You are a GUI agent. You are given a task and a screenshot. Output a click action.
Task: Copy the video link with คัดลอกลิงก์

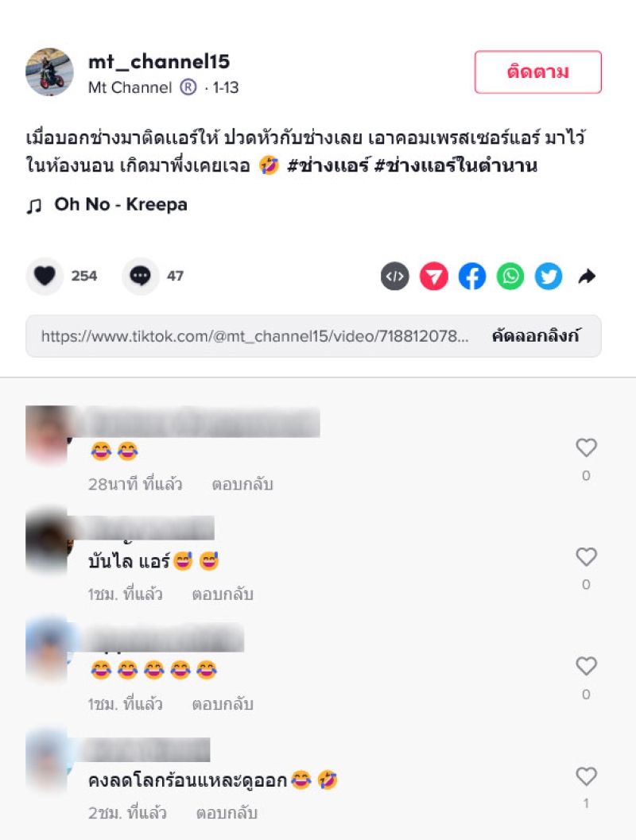click(x=536, y=336)
